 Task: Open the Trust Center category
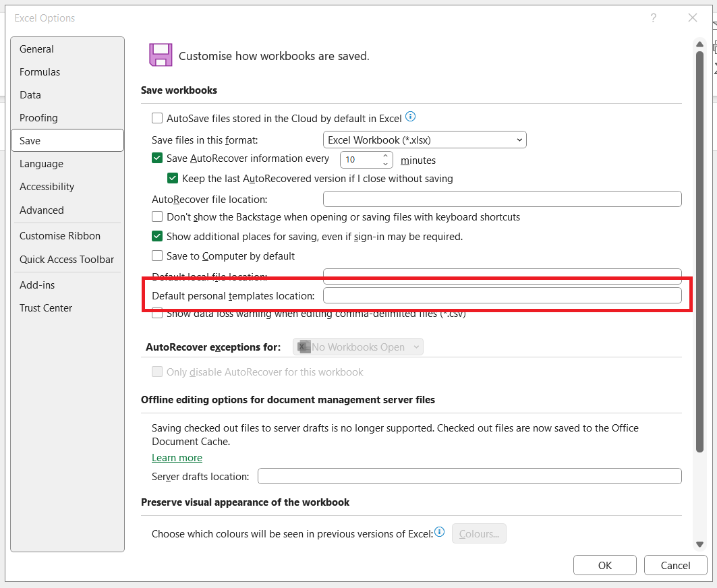46,308
